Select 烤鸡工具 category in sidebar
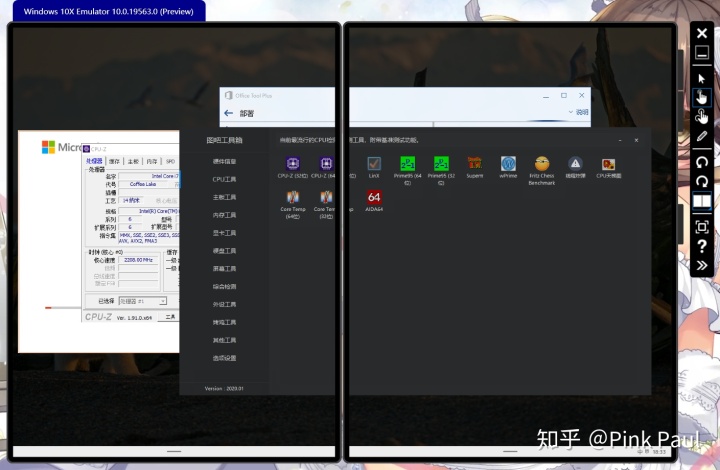 [x=224, y=323]
